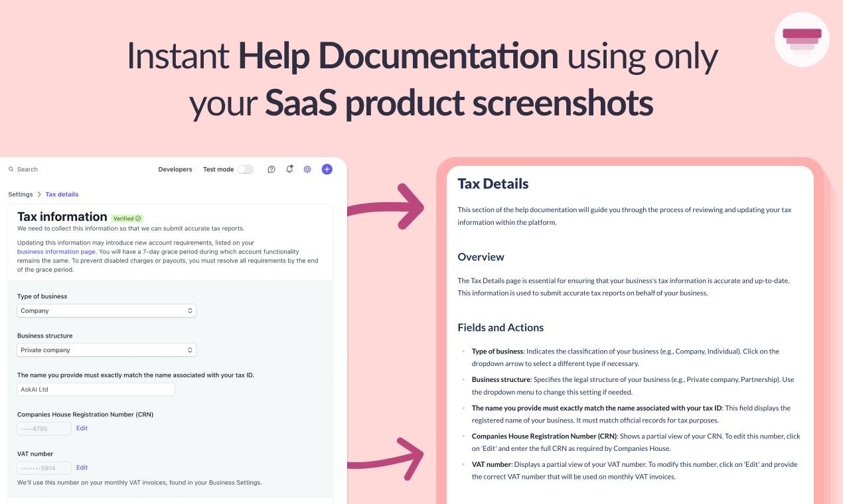
Task: Go back to Settings via breadcrumb
Action: pos(20,194)
